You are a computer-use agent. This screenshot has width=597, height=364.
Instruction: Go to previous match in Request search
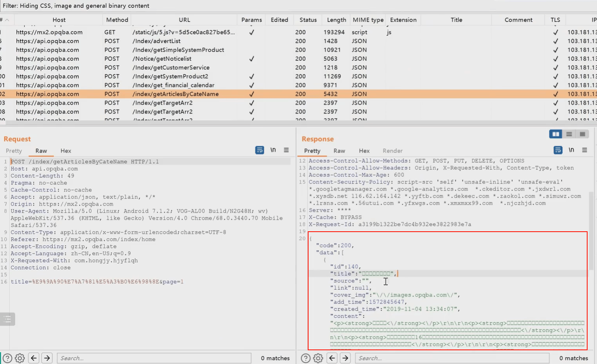click(34, 358)
